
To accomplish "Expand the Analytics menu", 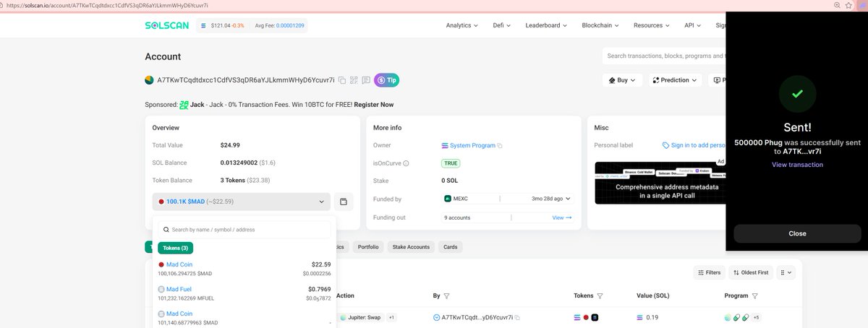I will [461, 25].
